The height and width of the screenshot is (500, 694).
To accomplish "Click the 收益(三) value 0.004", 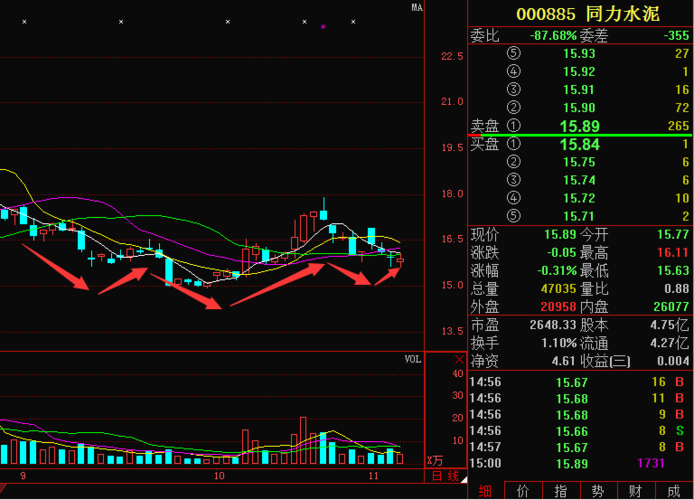I will point(673,361).
